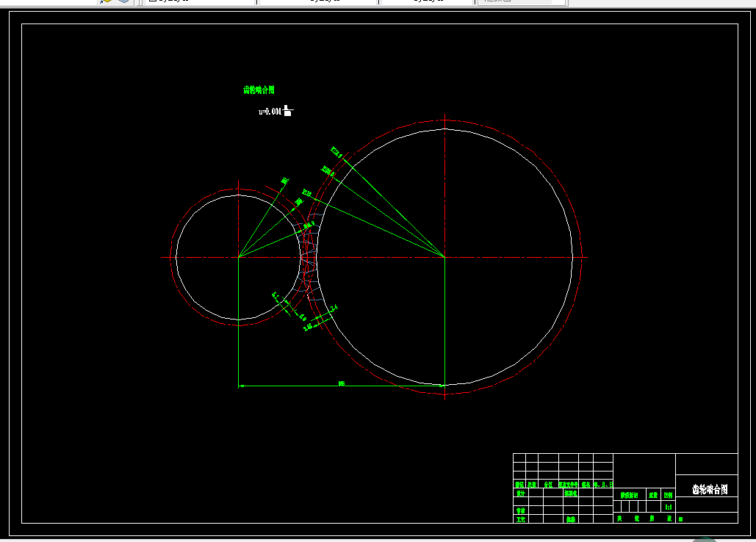Select the 年、月、日 header in title block
Viewport: 756px width, 542px height.
603,485
